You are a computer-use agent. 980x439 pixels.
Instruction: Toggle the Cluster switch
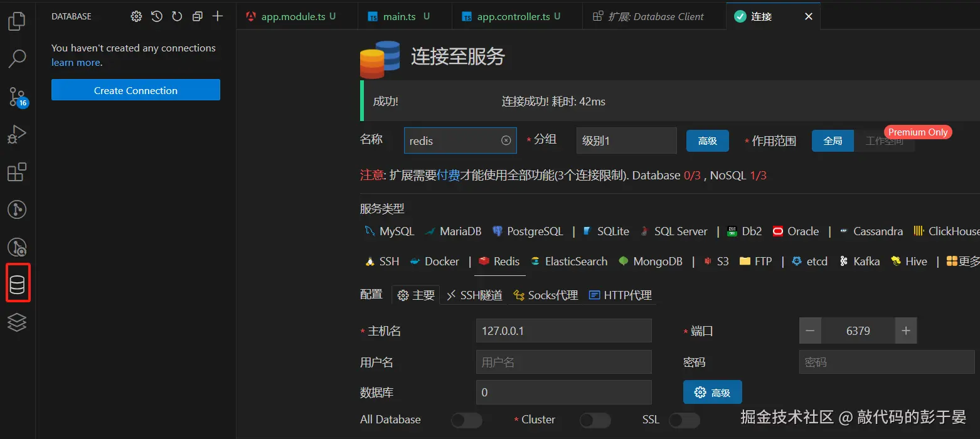point(595,420)
